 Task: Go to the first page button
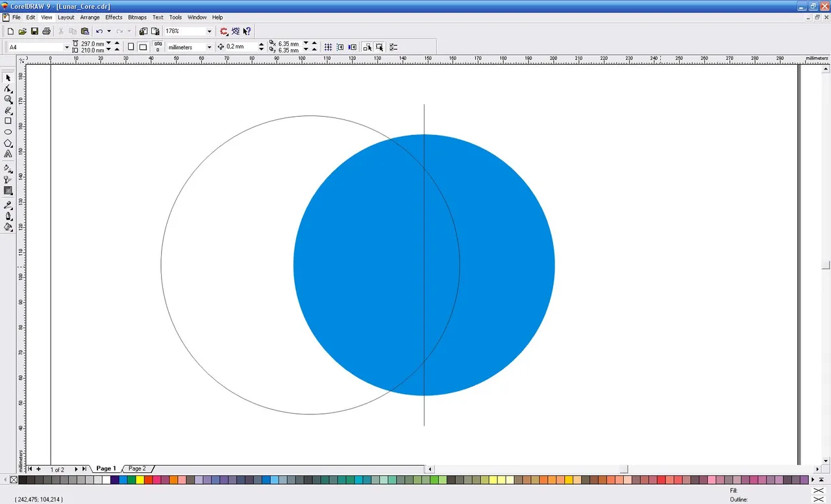tap(30, 469)
